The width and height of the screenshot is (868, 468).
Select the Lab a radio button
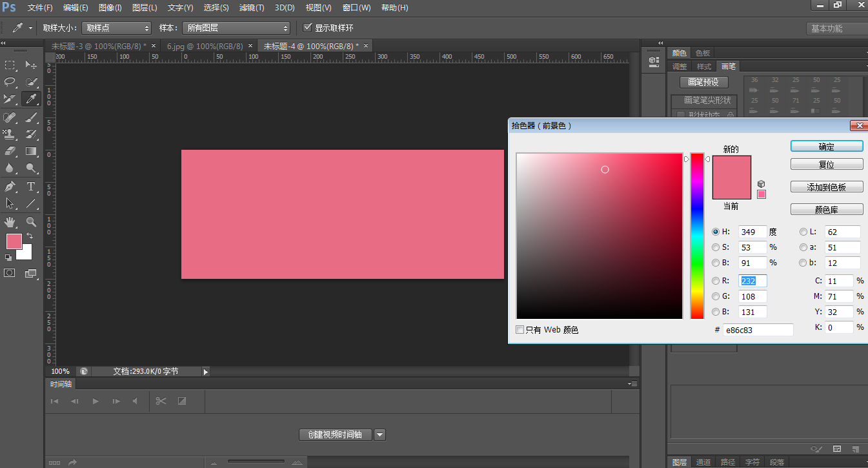(803, 247)
